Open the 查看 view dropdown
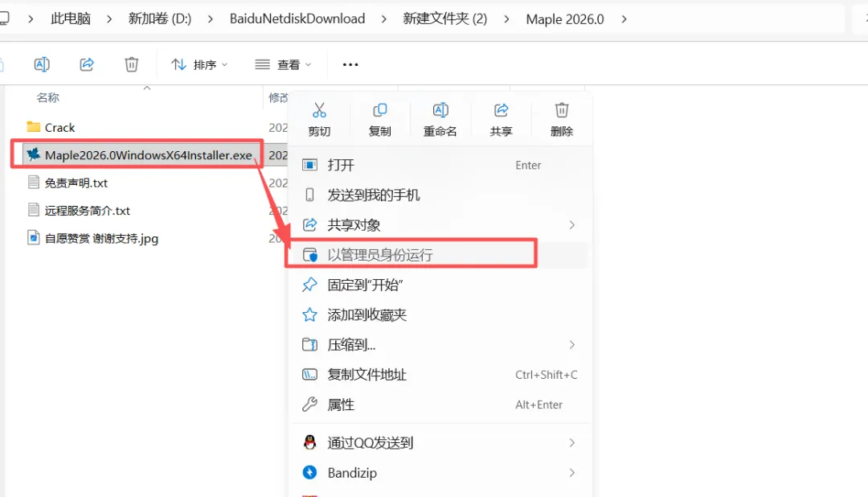The height and width of the screenshot is (497, 868). point(283,65)
